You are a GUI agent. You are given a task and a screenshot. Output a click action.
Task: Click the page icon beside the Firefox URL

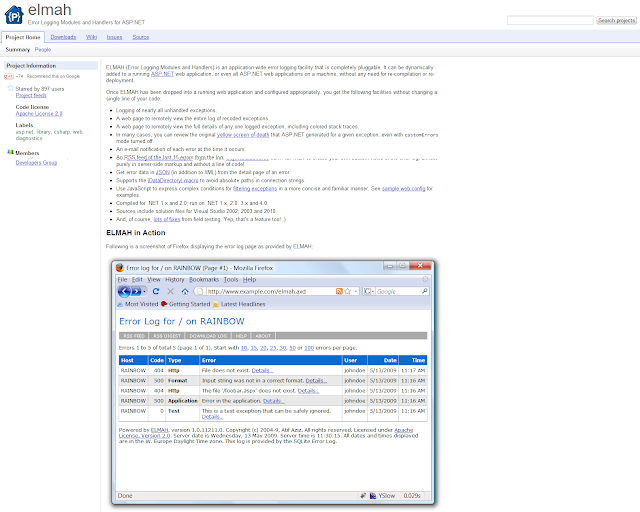pyautogui.click(x=200, y=291)
